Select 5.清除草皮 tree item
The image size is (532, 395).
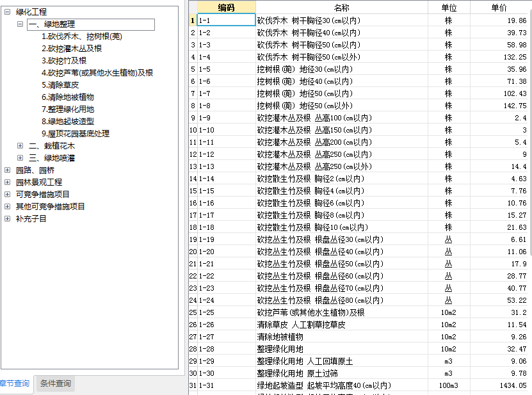60,85
